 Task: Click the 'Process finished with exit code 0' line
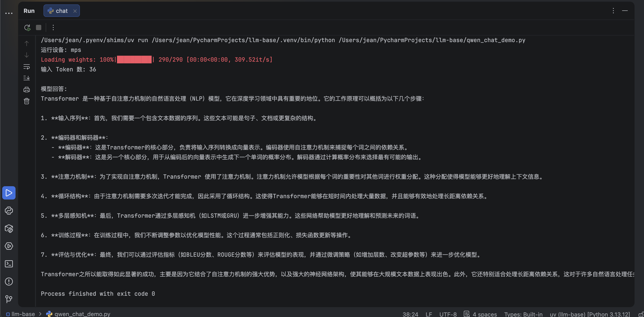coord(98,294)
